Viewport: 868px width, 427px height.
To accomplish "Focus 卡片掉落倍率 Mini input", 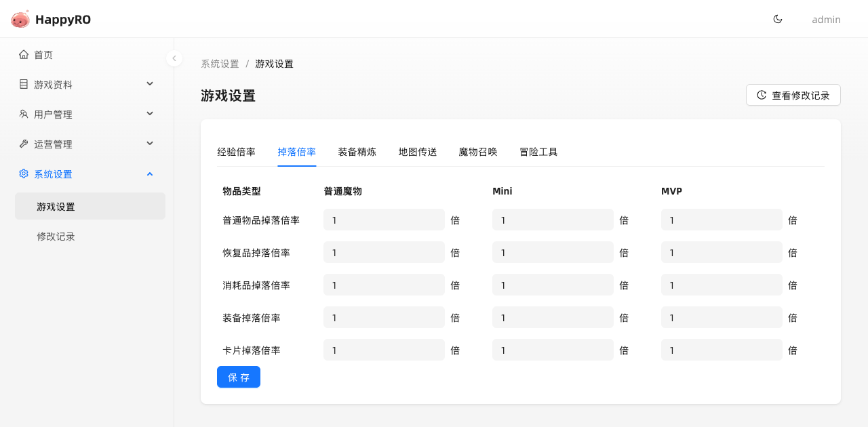I will pyautogui.click(x=553, y=350).
